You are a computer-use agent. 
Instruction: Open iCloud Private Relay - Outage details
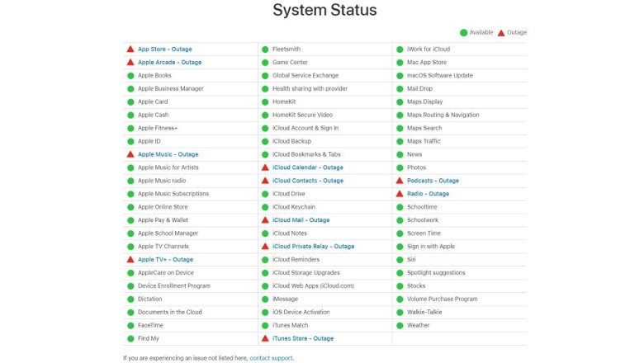[x=313, y=247]
